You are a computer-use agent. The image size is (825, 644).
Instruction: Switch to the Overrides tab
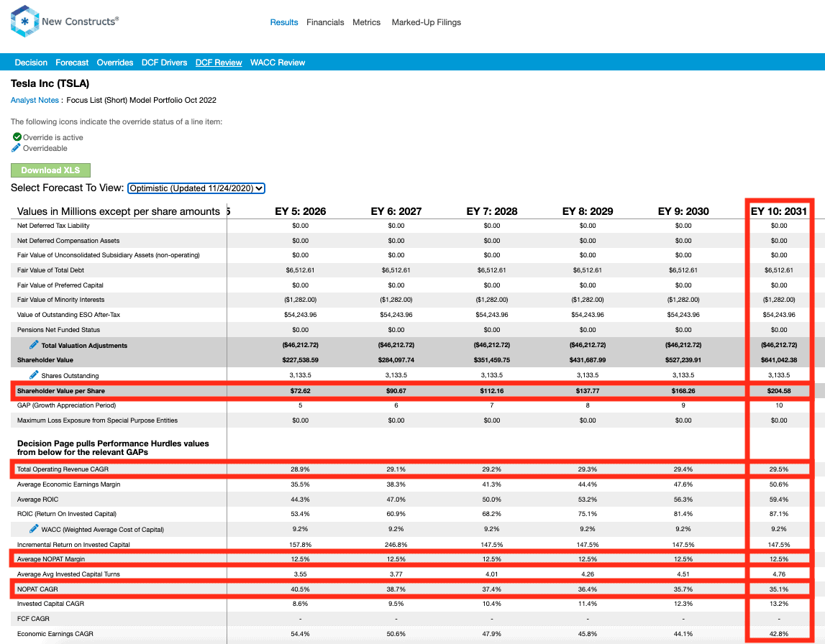(114, 62)
